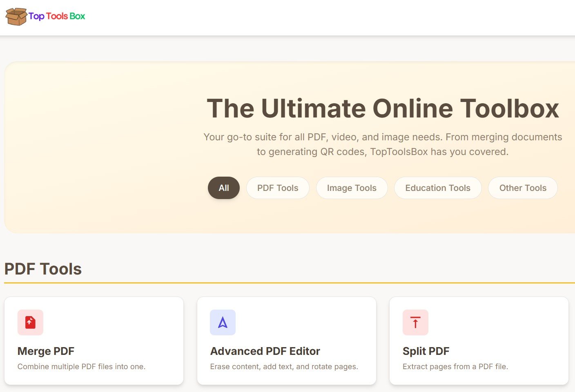The image size is (575, 392).
Task: Filter tools by PDF Tools
Action: [278, 188]
